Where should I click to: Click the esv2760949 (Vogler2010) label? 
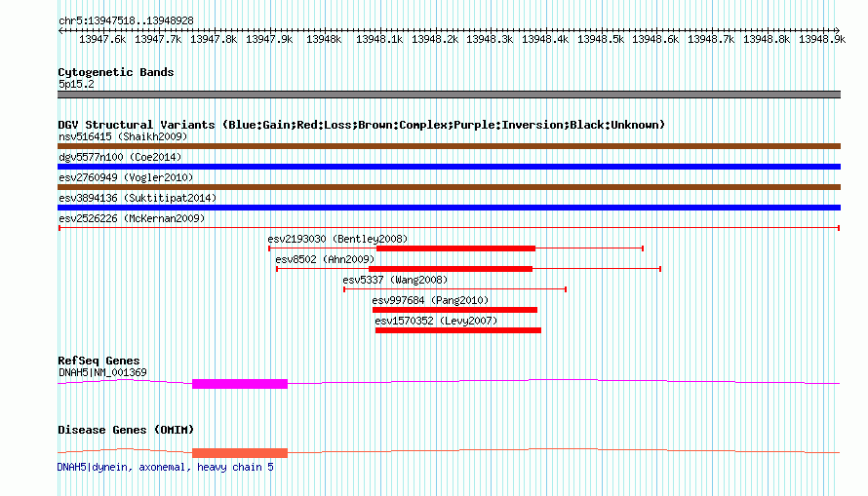126,177
